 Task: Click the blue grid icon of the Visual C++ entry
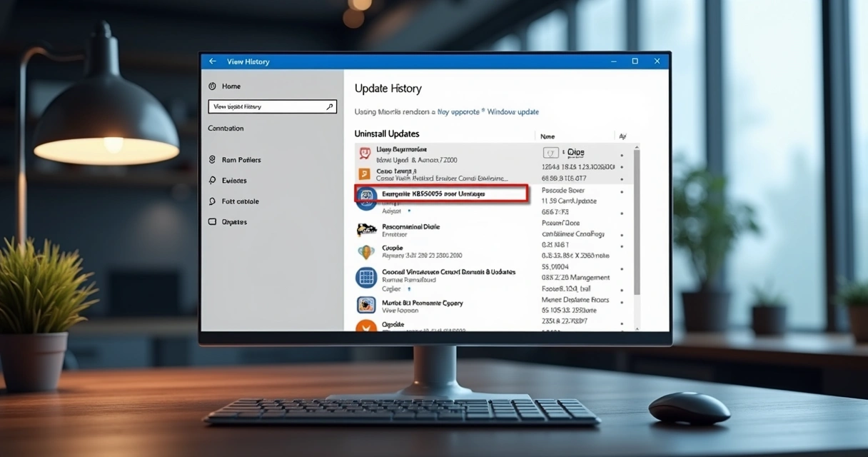pyautogui.click(x=366, y=277)
